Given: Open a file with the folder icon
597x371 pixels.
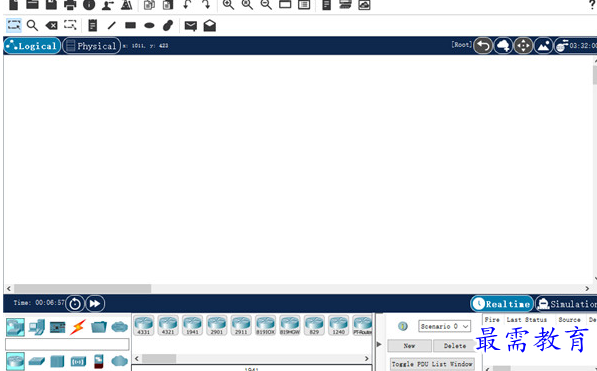Looking at the screenshot, I should pos(32,4).
